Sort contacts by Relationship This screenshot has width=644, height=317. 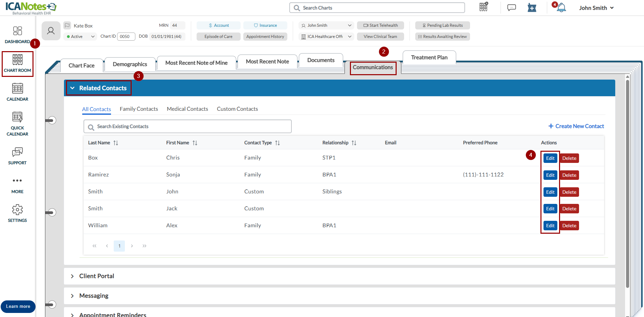(354, 143)
